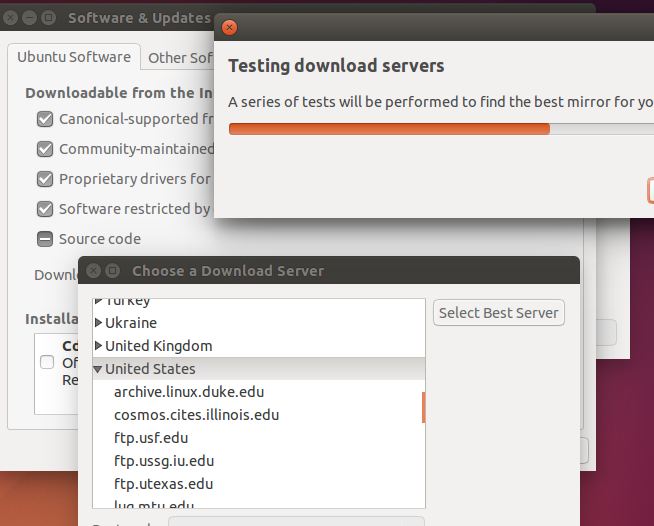
Task: Choose ftp.ussg.iu.edu server
Action: [x=259, y=461]
